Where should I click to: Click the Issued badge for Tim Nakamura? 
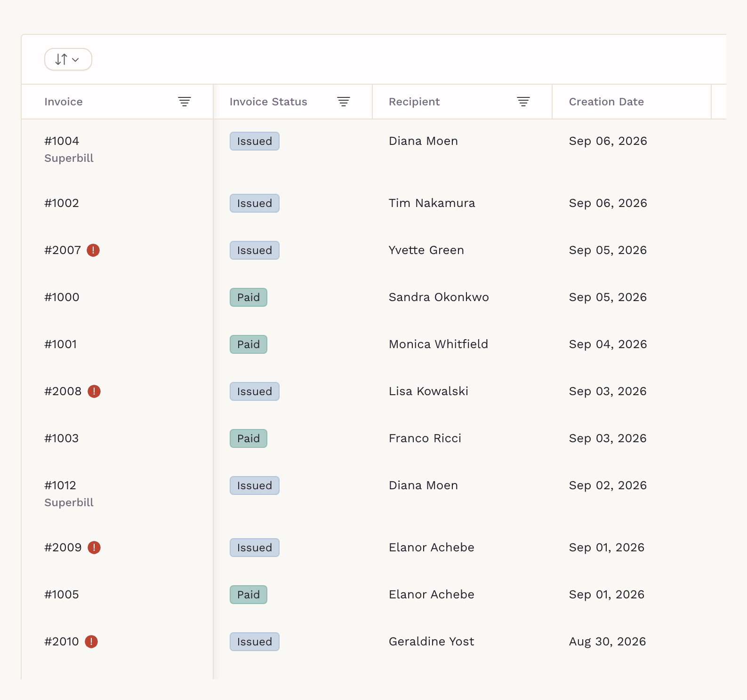point(255,203)
